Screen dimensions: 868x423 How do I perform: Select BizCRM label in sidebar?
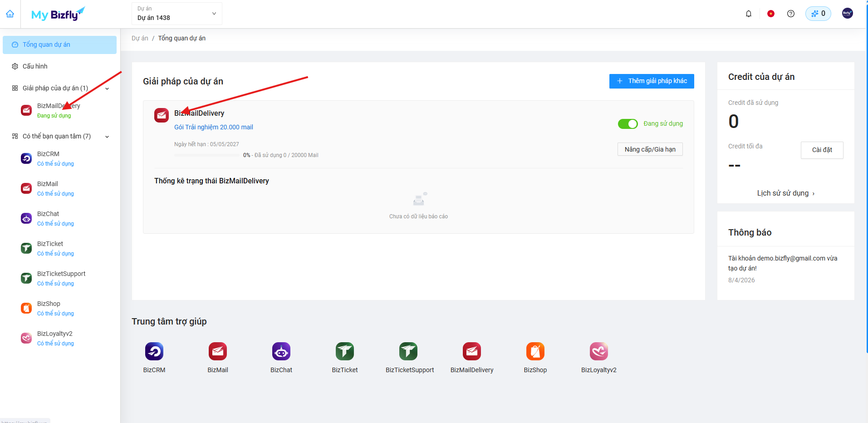click(x=48, y=154)
